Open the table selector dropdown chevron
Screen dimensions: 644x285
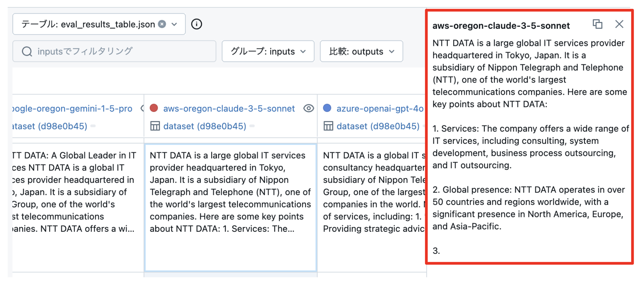(x=174, y=24)
